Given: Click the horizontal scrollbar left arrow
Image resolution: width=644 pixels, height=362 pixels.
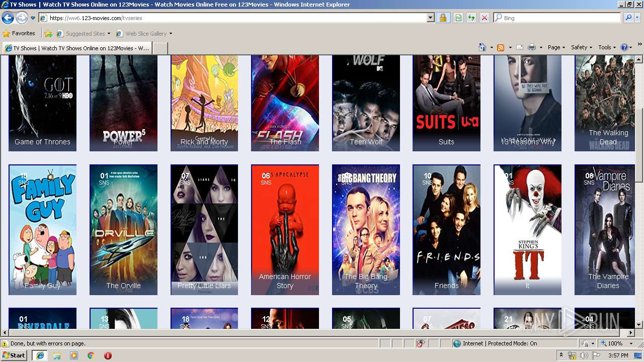Looking at the screenshot, I should (x=5, y=333).
